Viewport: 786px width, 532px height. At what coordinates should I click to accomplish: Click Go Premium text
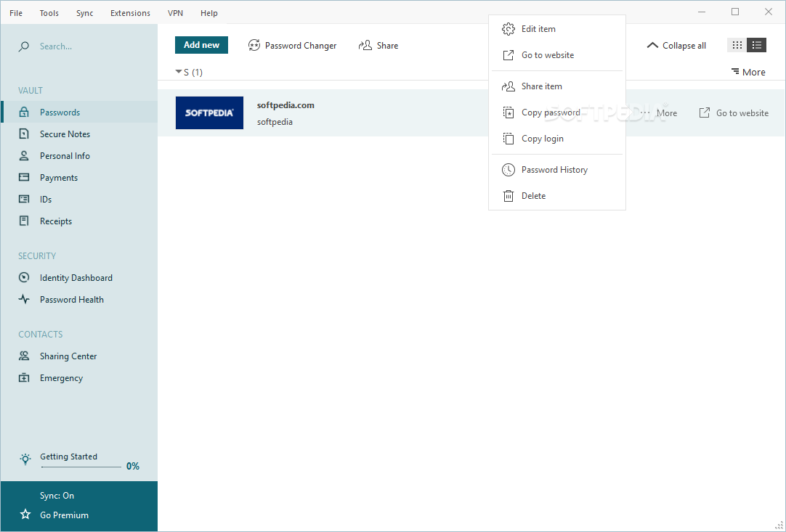click(64, 515)
